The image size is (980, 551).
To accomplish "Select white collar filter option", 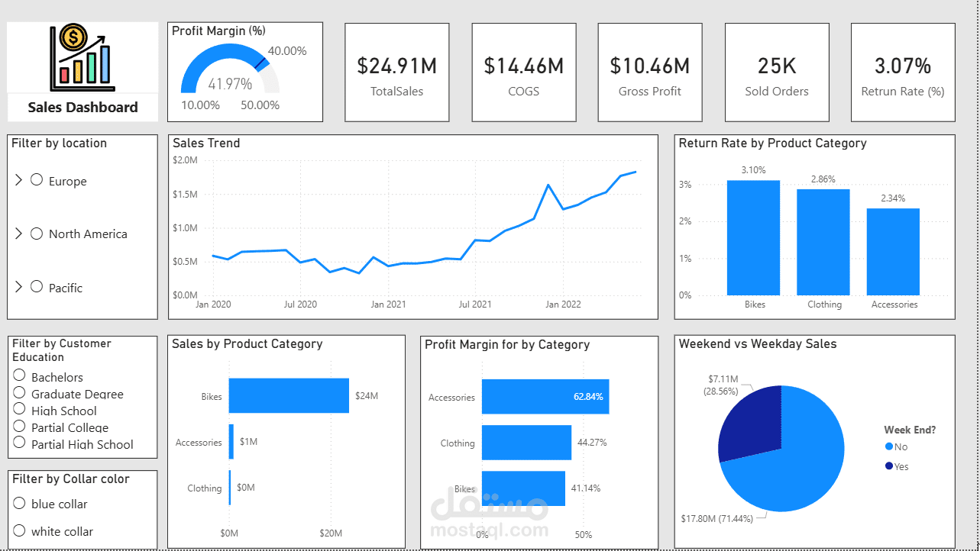I will click(20, 530).
